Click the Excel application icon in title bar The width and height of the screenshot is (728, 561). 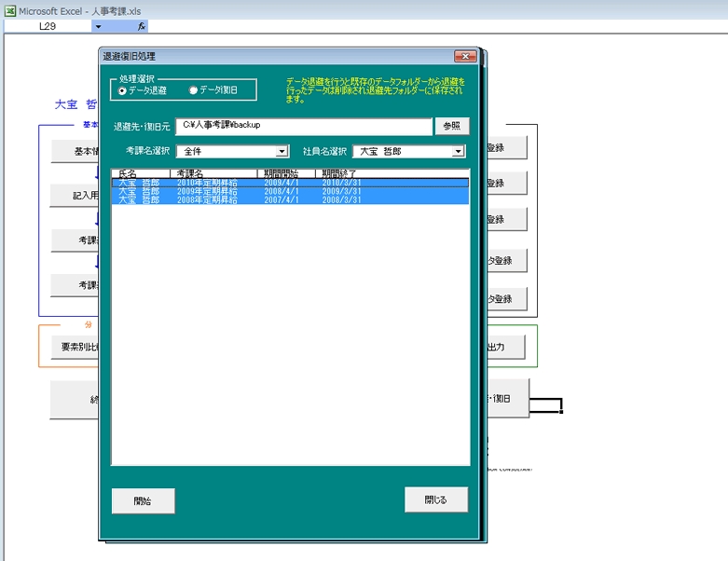(9, 10)
